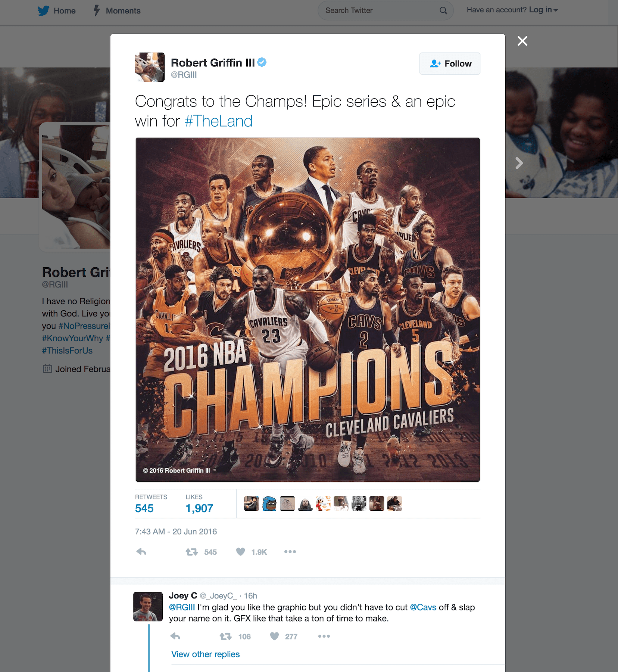Image resolution: width=618 pixels, height=672 pixels.
Task: Click the search magnifier icon
Action: tap(443, 10)
